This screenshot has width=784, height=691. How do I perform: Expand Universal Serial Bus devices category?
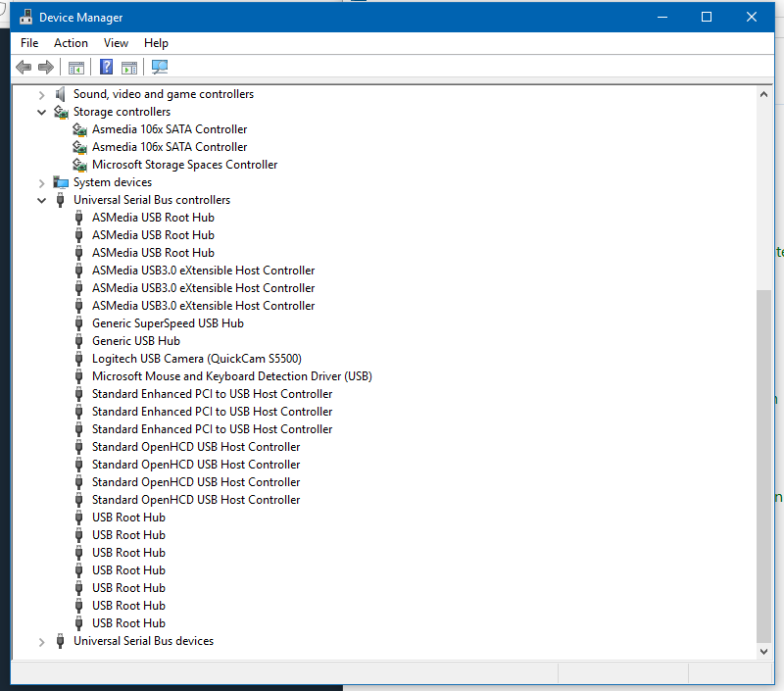coord(42,642)
